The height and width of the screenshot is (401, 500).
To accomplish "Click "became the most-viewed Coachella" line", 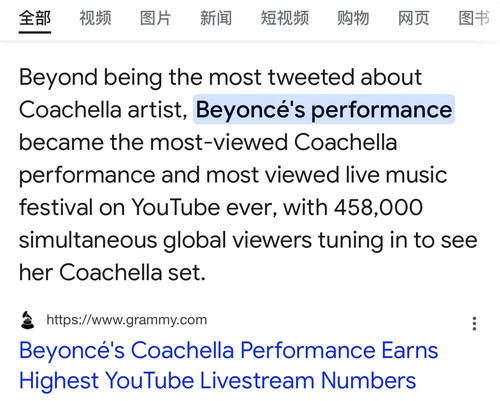I will [x=208, y=143].
